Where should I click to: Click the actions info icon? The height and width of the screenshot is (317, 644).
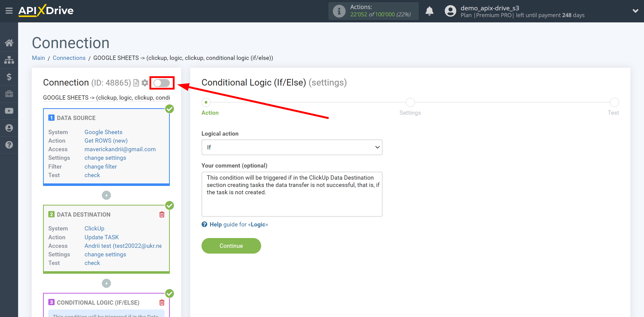[x=339, y=11]
